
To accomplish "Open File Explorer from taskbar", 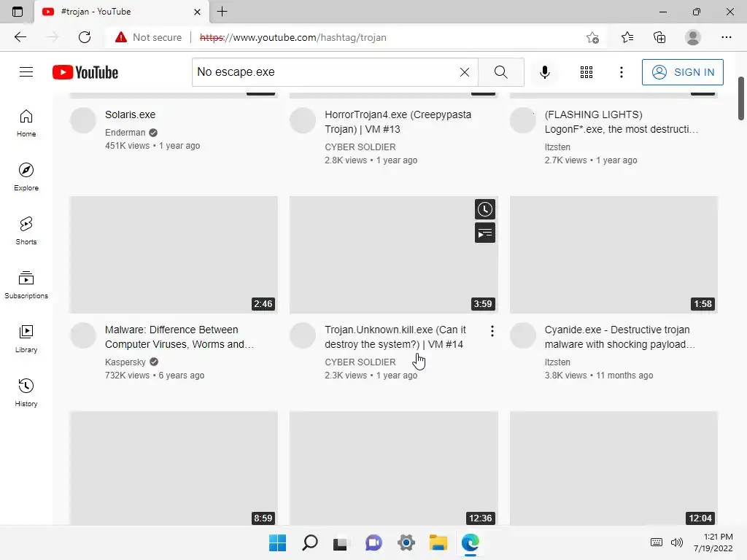I will click(x=438, y=542).
